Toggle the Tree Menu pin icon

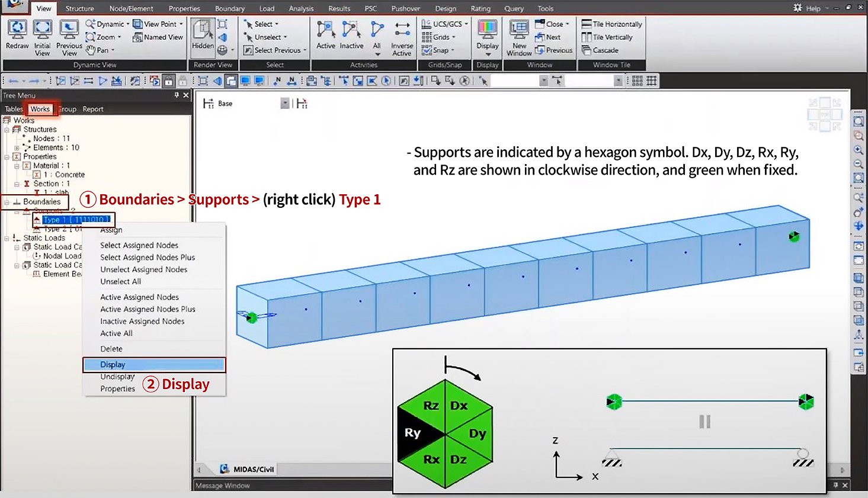pyautogui.click(x=177, y=95)
